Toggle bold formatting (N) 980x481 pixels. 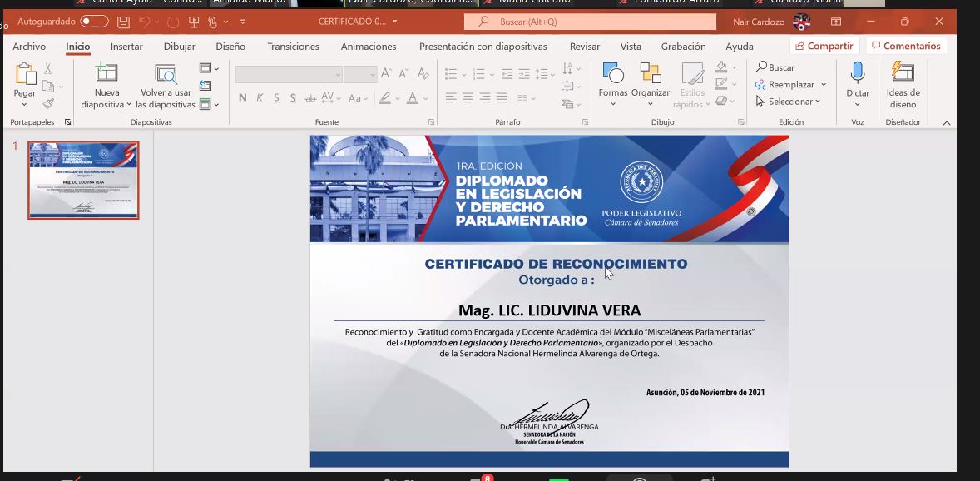(242, 97)
